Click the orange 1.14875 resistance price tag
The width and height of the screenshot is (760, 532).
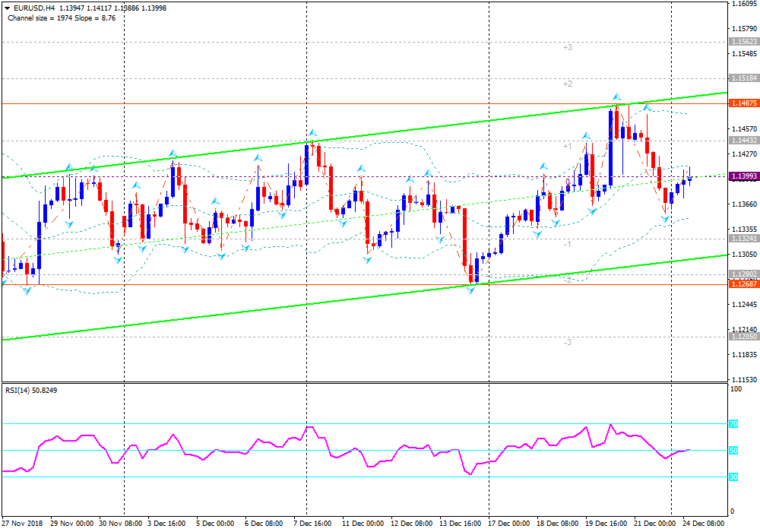743,103
